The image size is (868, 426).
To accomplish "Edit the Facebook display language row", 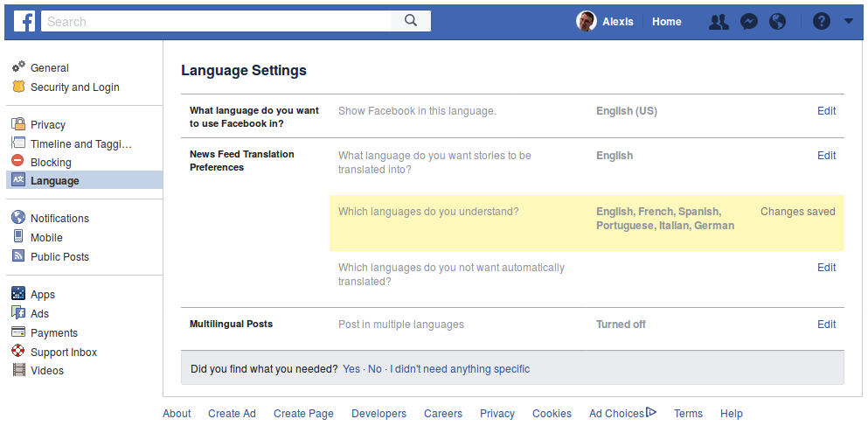I will click(827, 111).
